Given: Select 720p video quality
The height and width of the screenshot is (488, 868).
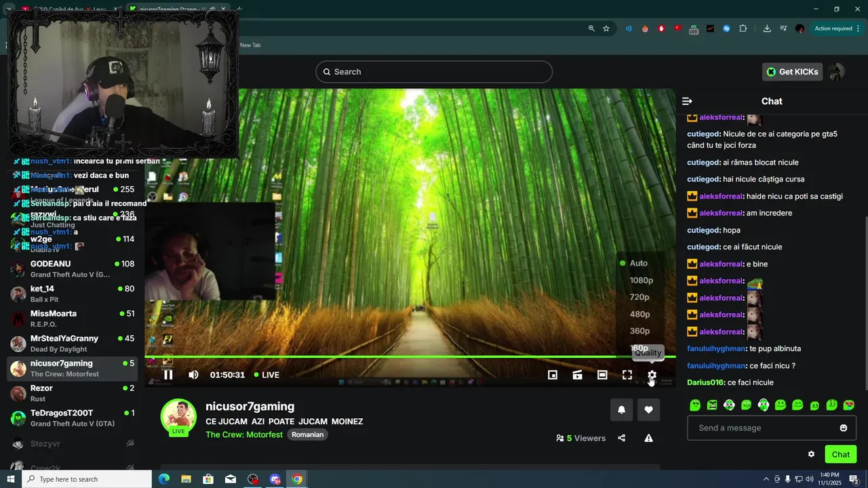Looking at the screenshot, I should pyautogui.click(x=639, y=297).
